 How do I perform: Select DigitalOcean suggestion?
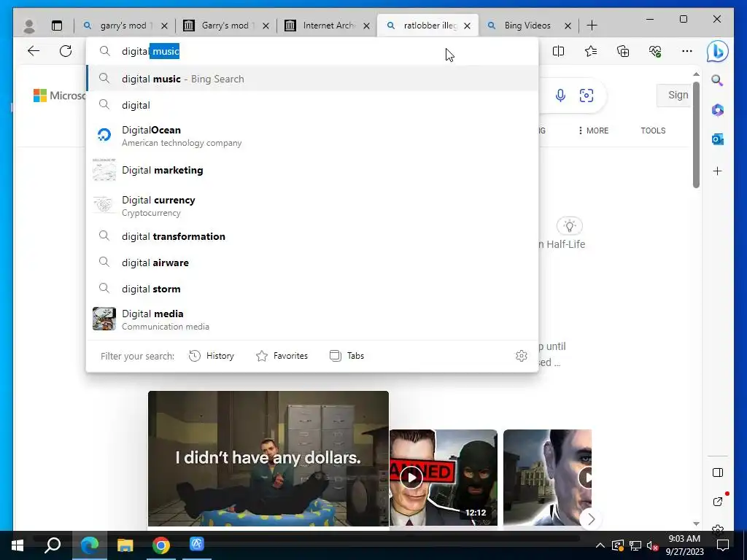(312, 136)
